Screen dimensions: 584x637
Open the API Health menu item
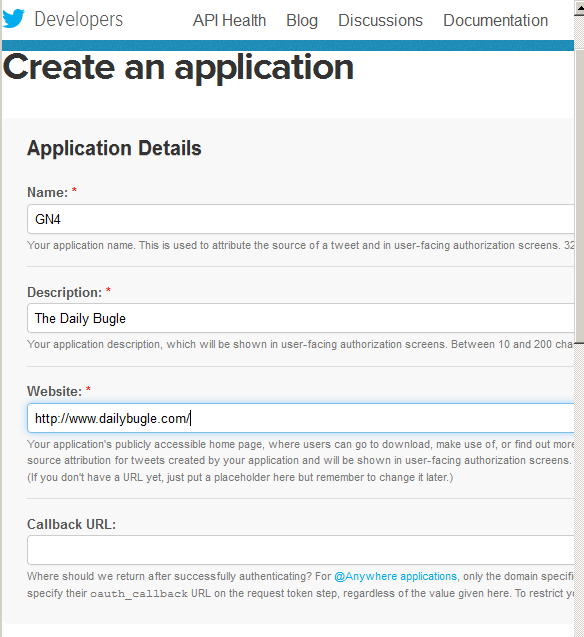(229, 20)
